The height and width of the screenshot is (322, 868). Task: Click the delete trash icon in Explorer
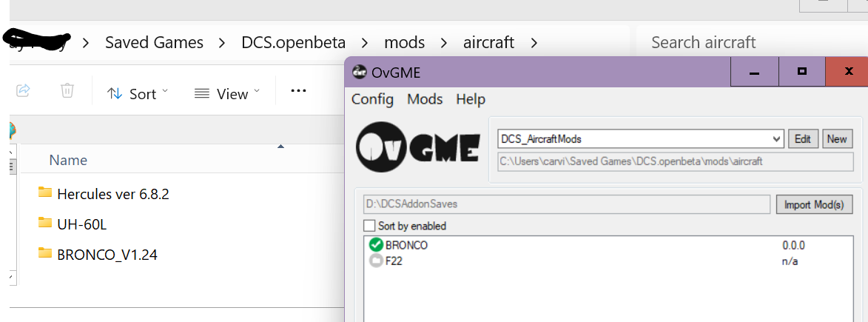[x=67, y=90]
